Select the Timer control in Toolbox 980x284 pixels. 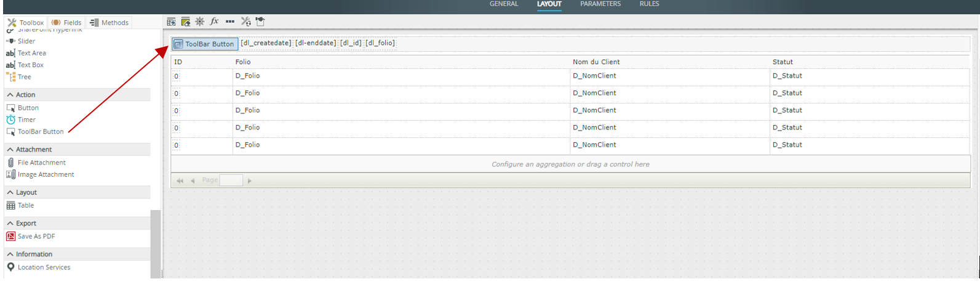[x=26, y=120]
